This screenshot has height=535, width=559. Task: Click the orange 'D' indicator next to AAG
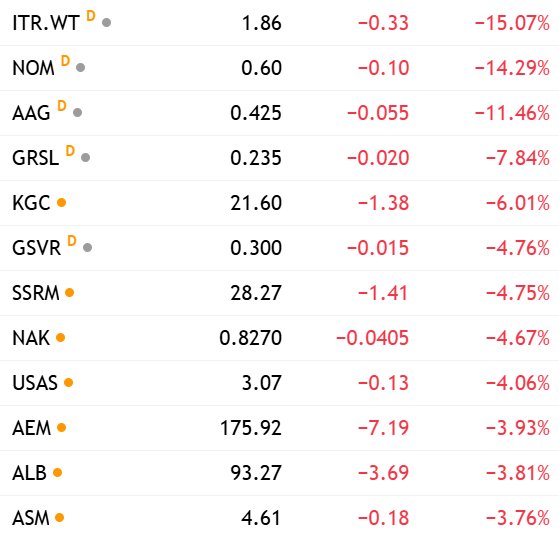(x=62, y=106)
